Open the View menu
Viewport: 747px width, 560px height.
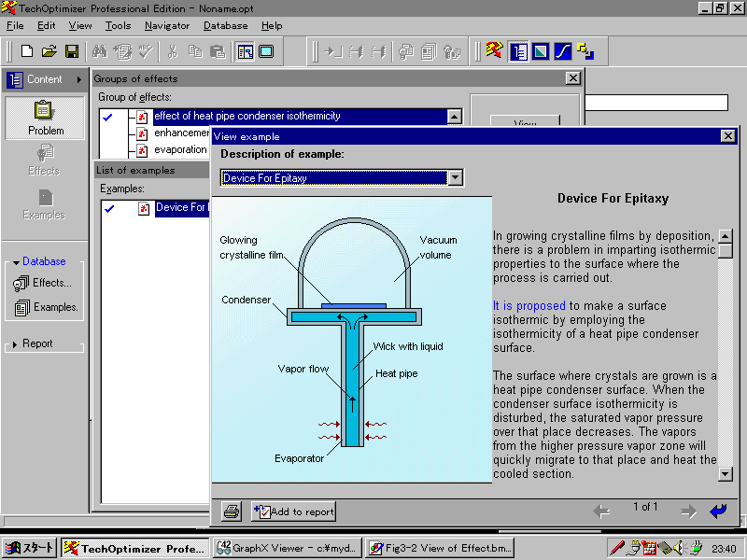tap(80, 26)
